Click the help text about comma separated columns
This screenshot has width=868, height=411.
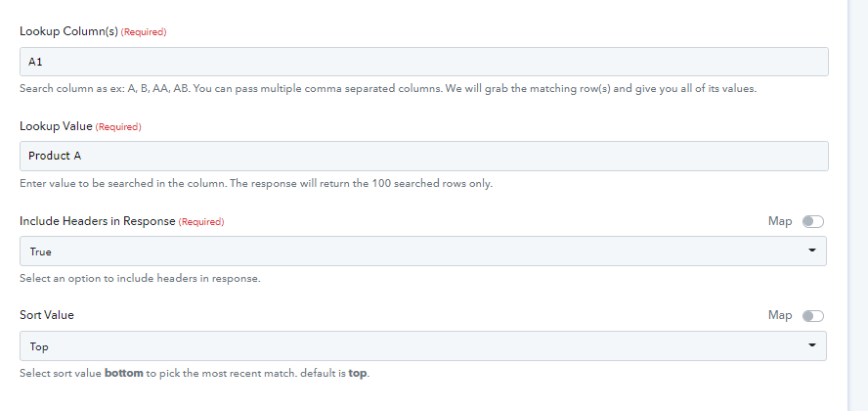pos(388,89)
